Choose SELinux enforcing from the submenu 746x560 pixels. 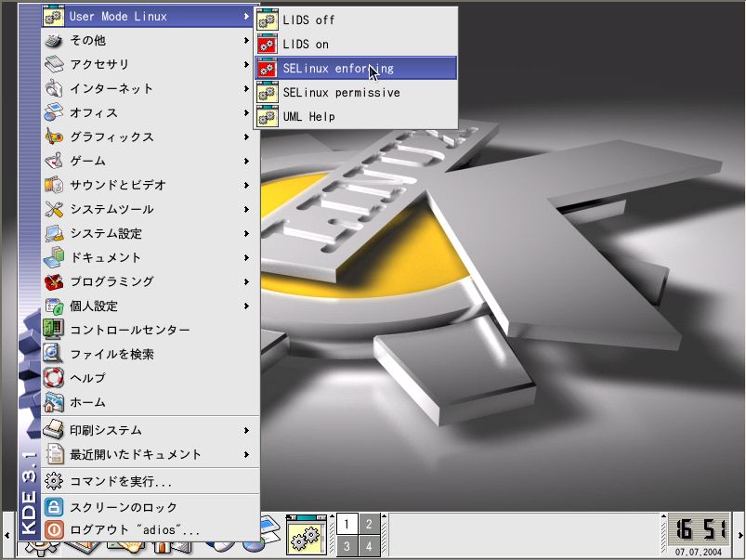coord(356,68)
